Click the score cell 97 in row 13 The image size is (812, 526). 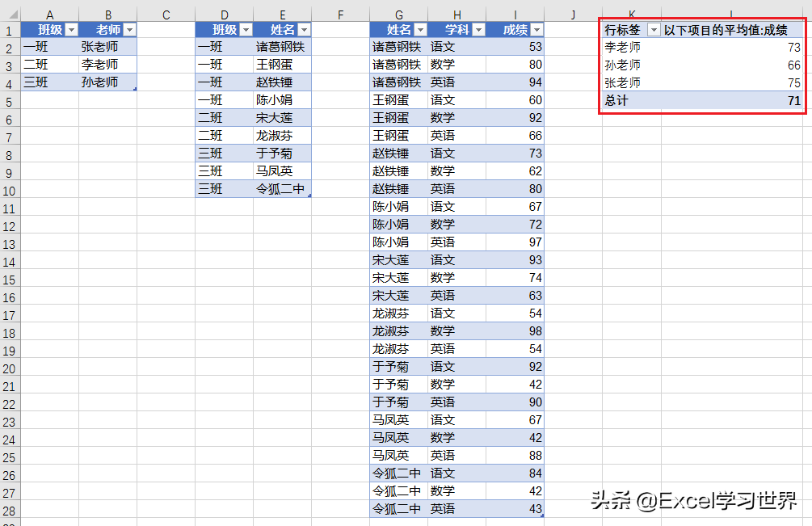click(x=515, y=242)
